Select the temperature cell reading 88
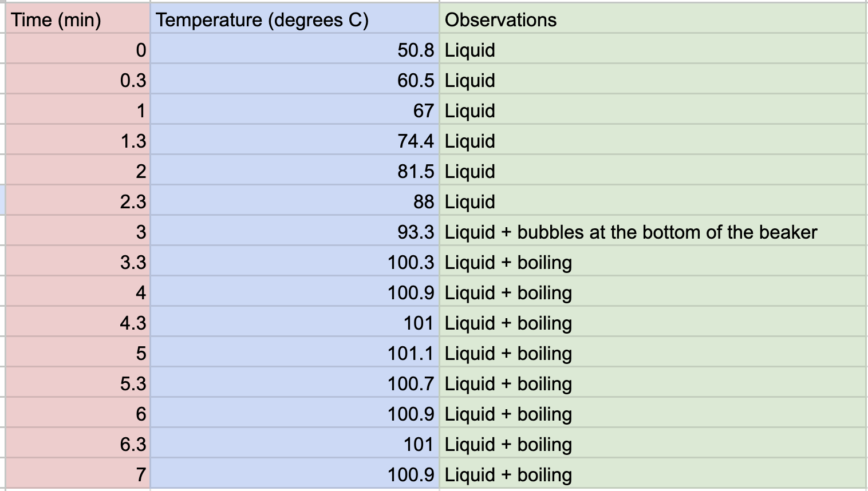Viewport: 868px width, 491px height. (294, 202)
